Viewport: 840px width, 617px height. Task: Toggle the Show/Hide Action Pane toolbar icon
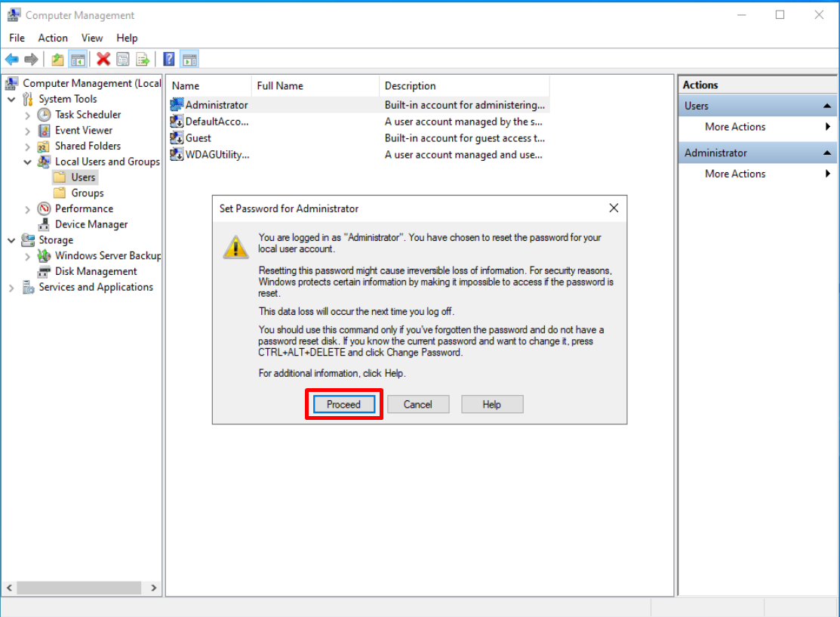pos(189,60)
